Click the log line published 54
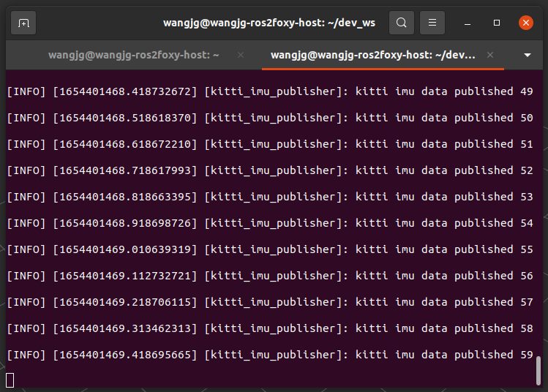 coord(270,223)
